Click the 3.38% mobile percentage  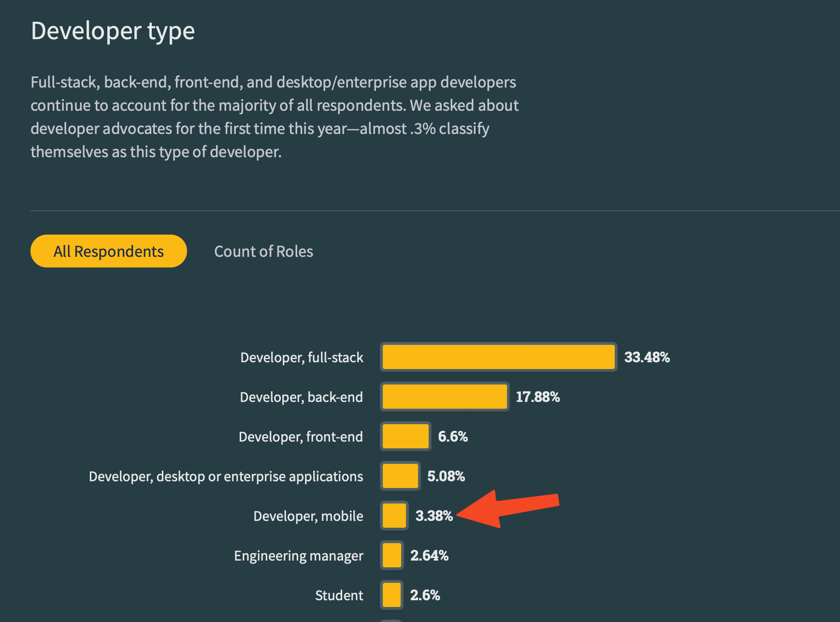pyautogui.click(x=434, y=516)
